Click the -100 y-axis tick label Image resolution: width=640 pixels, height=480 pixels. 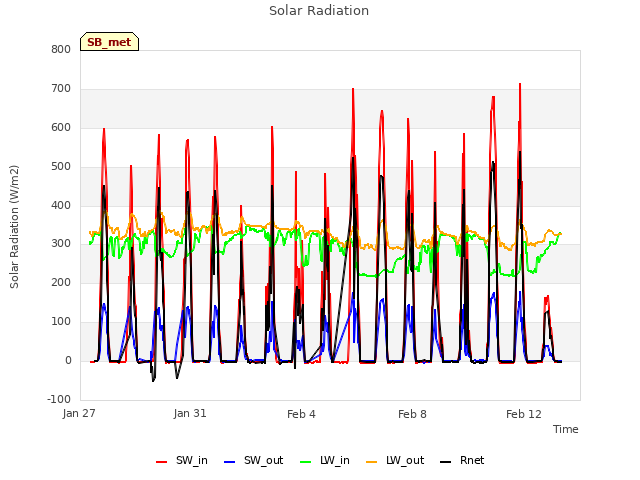[59, 399]
